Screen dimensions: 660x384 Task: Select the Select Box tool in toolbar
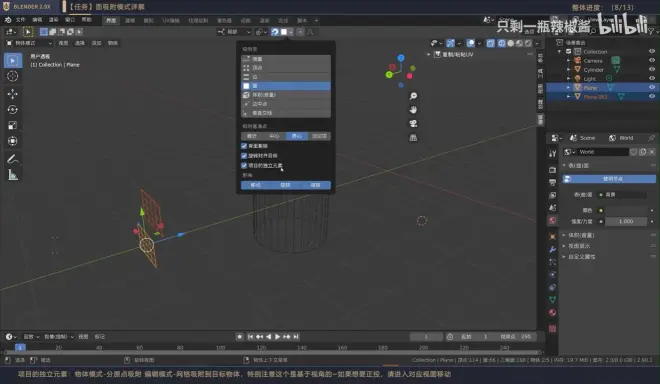coord(13,61)
